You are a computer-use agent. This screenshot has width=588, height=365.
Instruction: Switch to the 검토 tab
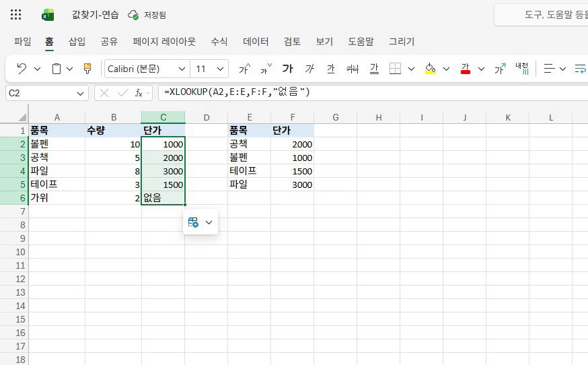point(292,41)
